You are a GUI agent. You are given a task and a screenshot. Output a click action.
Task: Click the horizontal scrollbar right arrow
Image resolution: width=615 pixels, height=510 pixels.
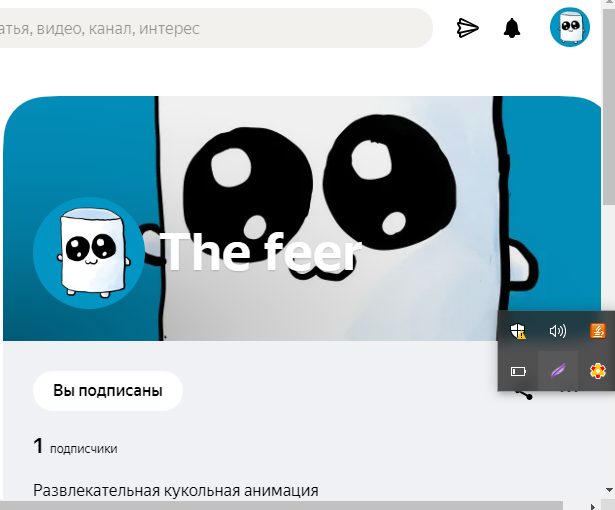click(x=593, y=506)
